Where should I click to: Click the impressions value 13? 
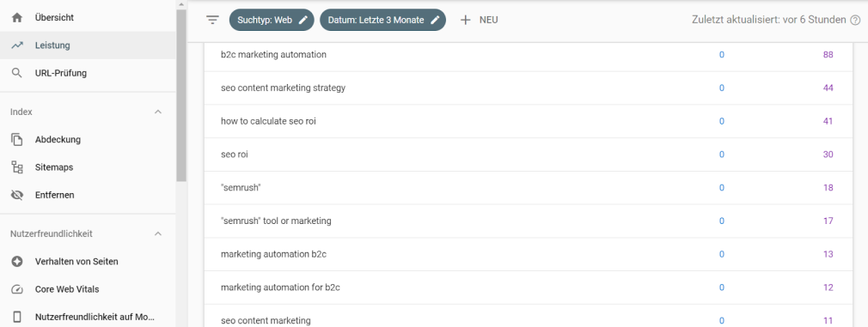click(x=828, y=254)
